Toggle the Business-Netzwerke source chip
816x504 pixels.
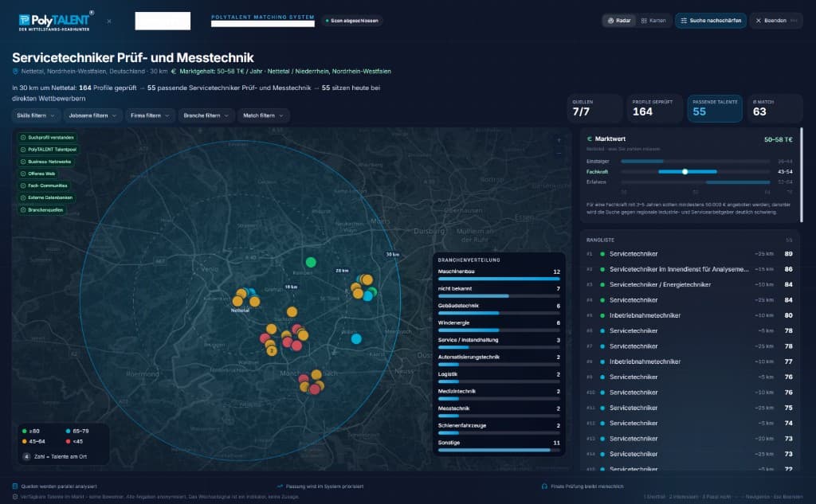tap(46, 162)
